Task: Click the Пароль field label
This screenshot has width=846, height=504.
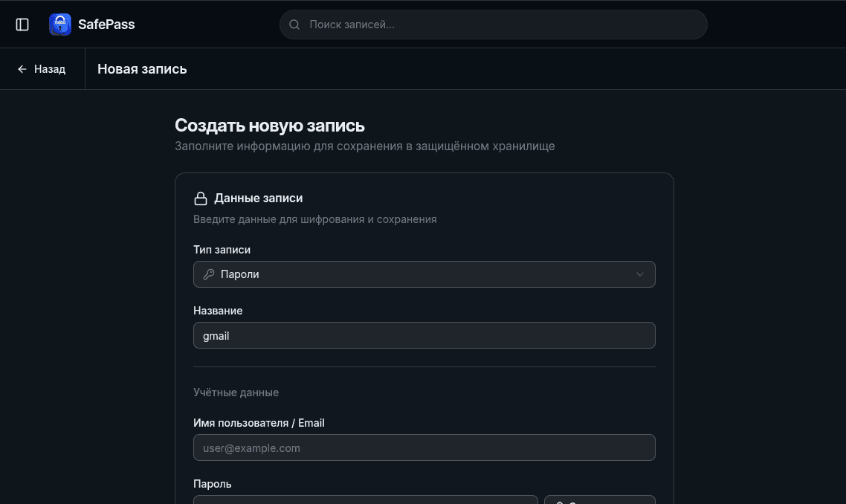Action: pyautogui.click(x=212, y=484)
